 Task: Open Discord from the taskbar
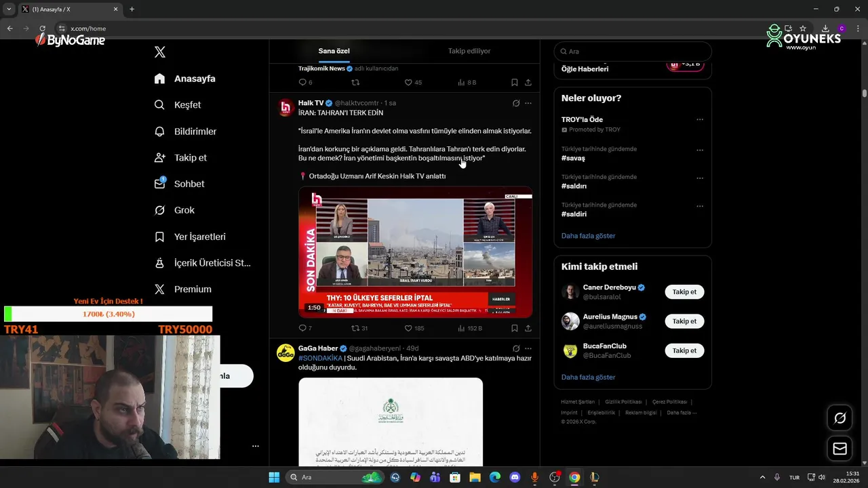(515, 477)
